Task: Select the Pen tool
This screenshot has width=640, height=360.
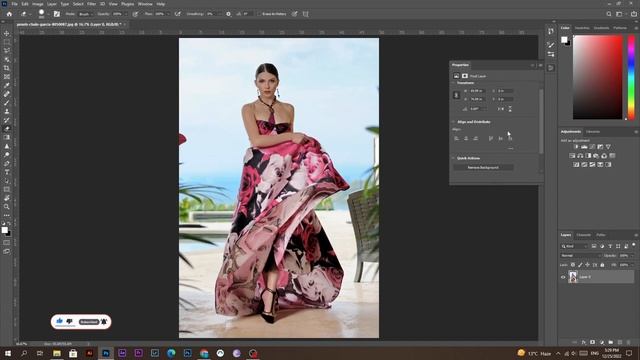Action: (x=7, y=164)
